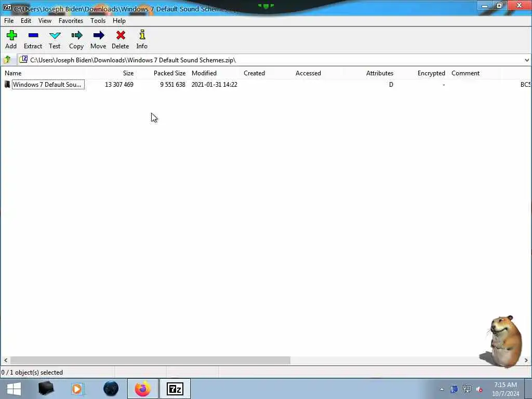Image resolution: width=532 pixels, height=399 pixels.
Task: Restore down the 7-Zip window
Action: (500, 5)
